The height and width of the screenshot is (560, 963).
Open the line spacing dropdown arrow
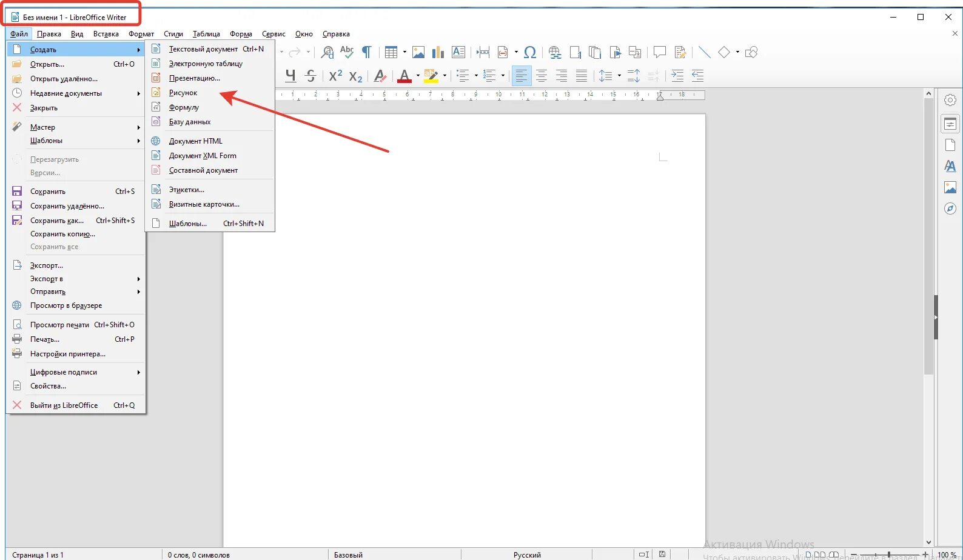point(619,76)
